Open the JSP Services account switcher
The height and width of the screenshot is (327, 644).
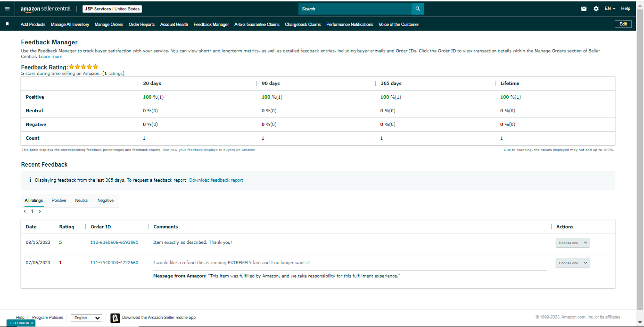(x=112, y=9)
